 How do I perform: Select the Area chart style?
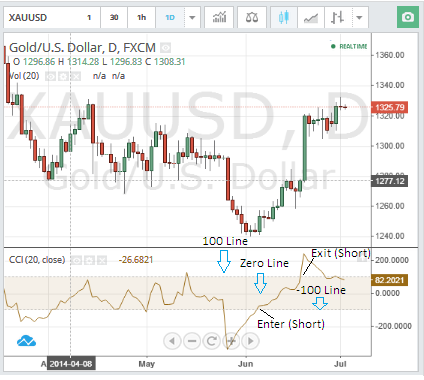(x=311, y=17)
